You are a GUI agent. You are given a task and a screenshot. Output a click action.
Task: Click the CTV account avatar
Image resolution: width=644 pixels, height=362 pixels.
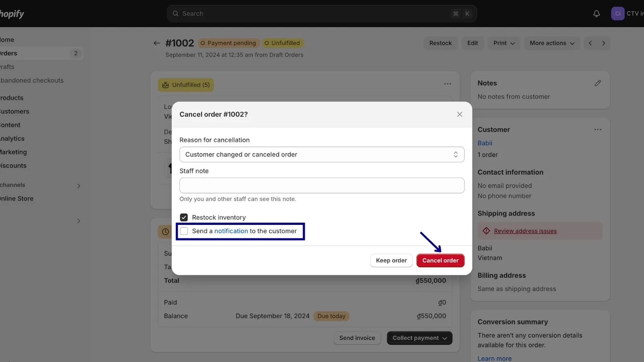[x=617, y=14]
